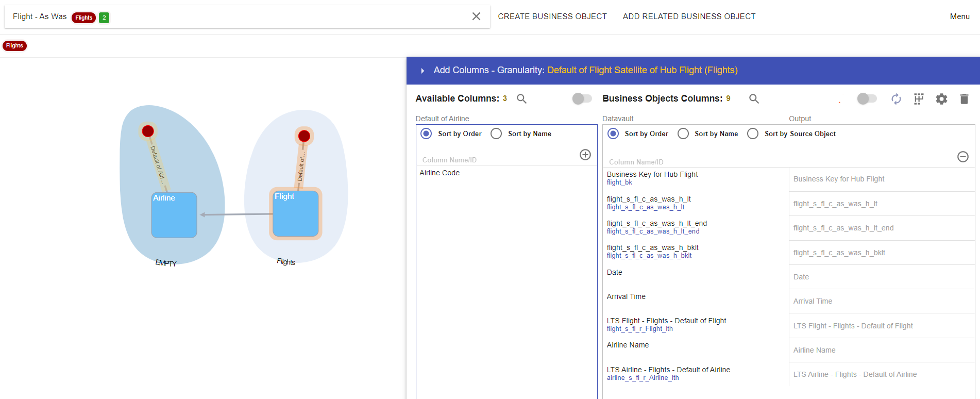The width and height of the screenshot is (980, 399).
Task: Click the trash delete icon
Action: [x=964, y=99]
